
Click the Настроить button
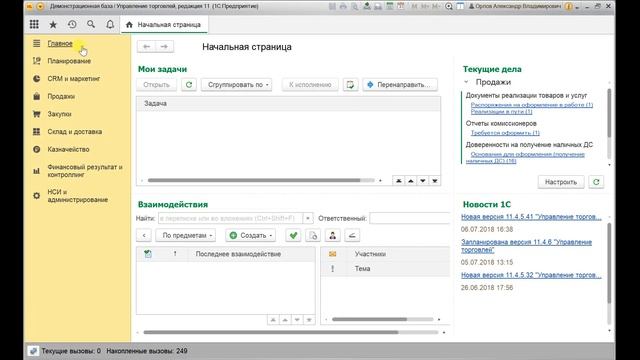(561, 182)
